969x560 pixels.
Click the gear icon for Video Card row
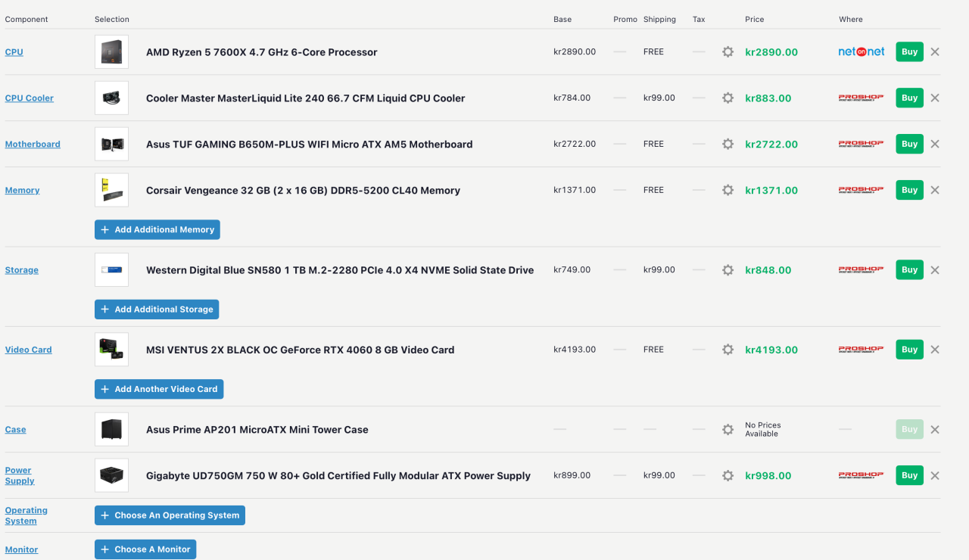point(728,350)
